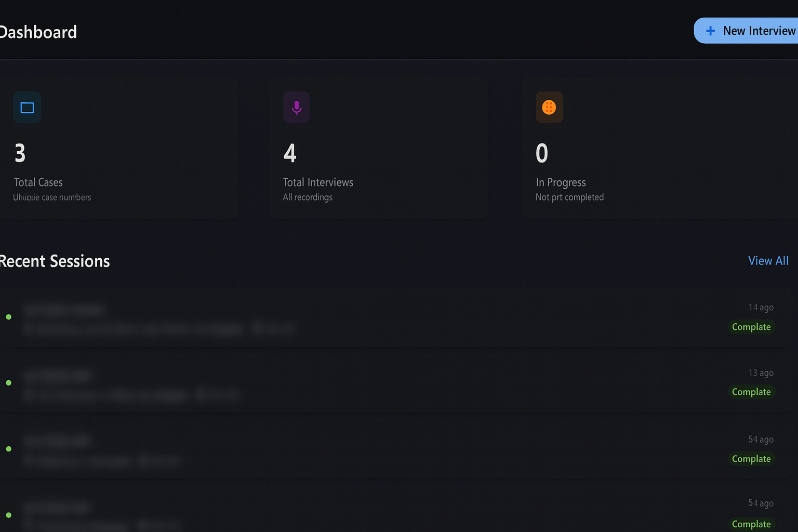Click the Complate badge on the bottom session
This screenshot has height=532, width=798.
[751, 524]
